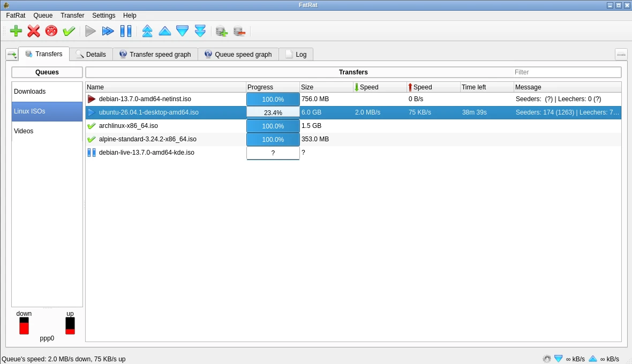Delete transfer using red X icon

(33, 31)
